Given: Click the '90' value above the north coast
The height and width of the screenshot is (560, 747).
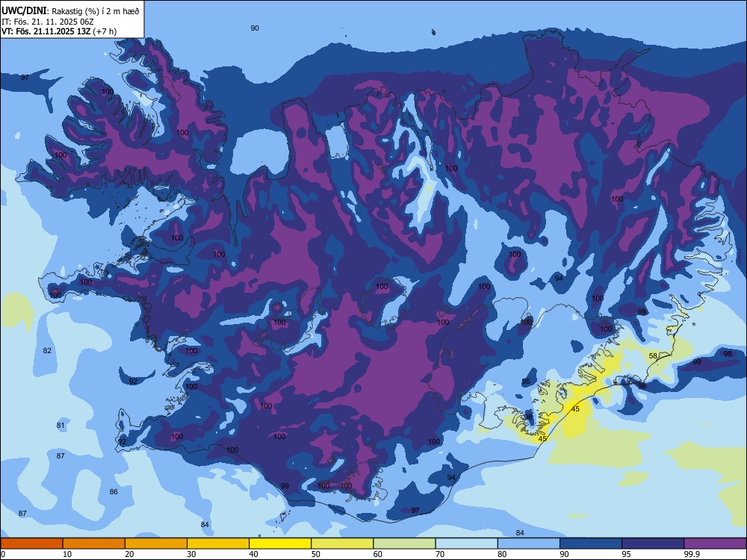Looking at the screenshot, I should [x=255, y=28].
